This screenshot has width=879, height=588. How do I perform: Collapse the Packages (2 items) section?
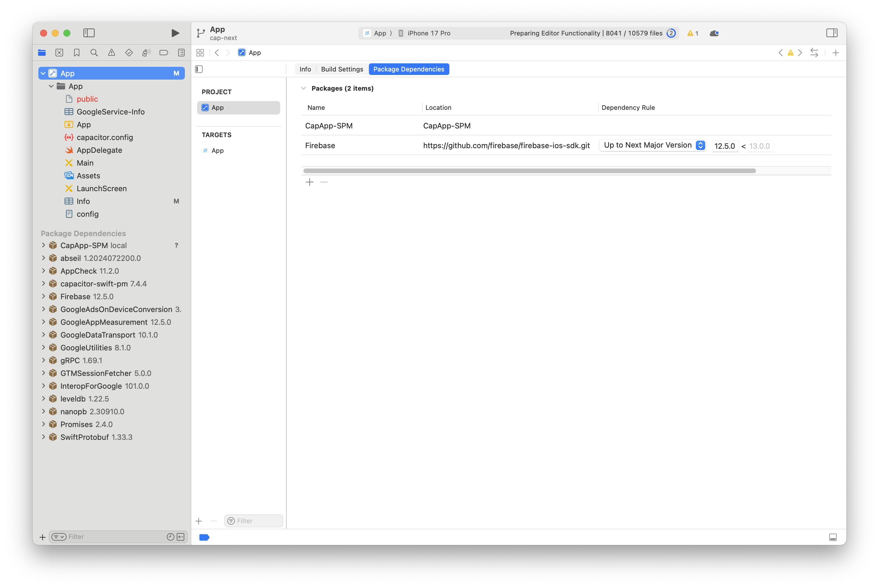click(x=303, y=89)
